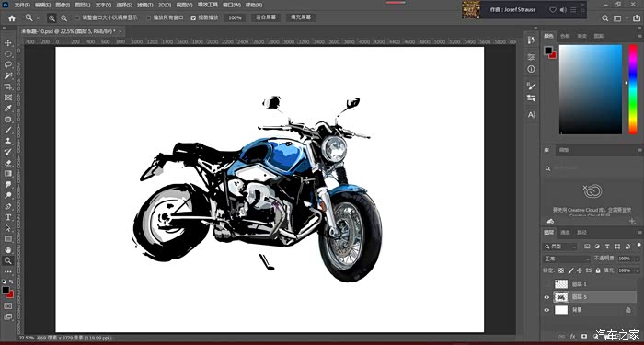Open the Brush Settings panel icon
The height and width of the screenshot is (345, 644).
[532, 86]
